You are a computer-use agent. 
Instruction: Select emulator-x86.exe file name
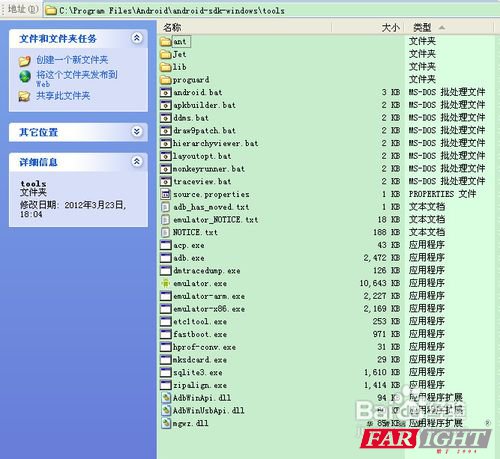(209, 309)
